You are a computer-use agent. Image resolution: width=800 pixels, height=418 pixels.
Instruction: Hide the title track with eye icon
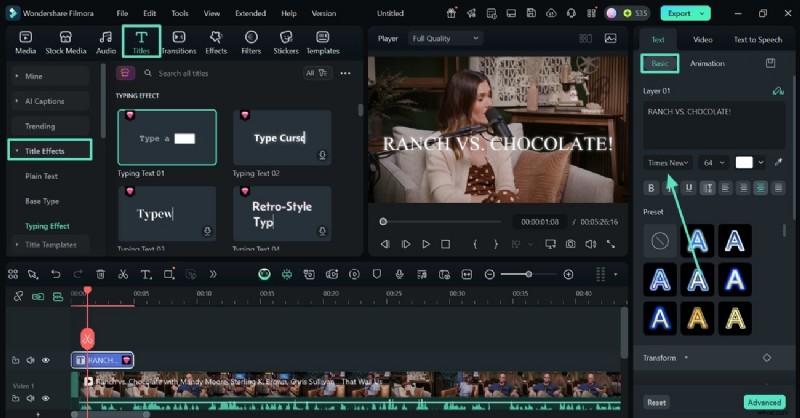click(x=46, y=360)
